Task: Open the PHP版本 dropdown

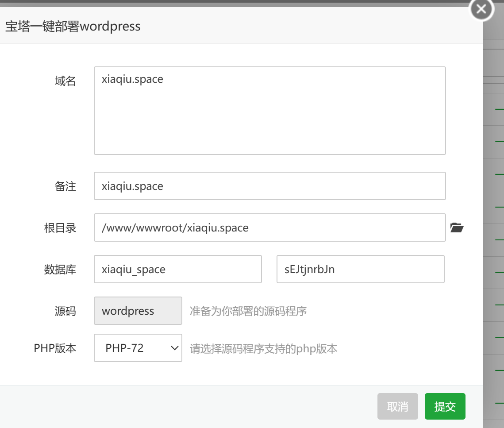Action: (138, 348)
